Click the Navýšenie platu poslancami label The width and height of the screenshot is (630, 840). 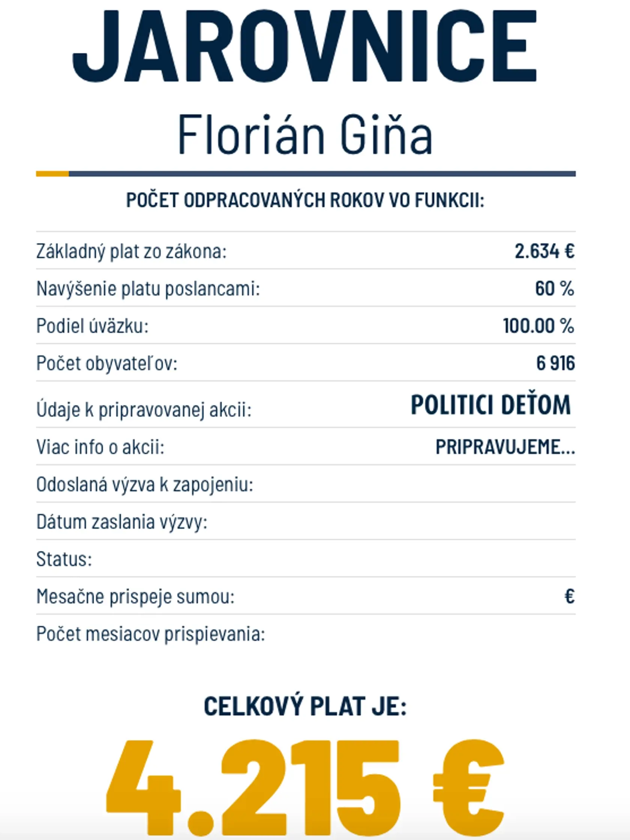click(148, 289)
